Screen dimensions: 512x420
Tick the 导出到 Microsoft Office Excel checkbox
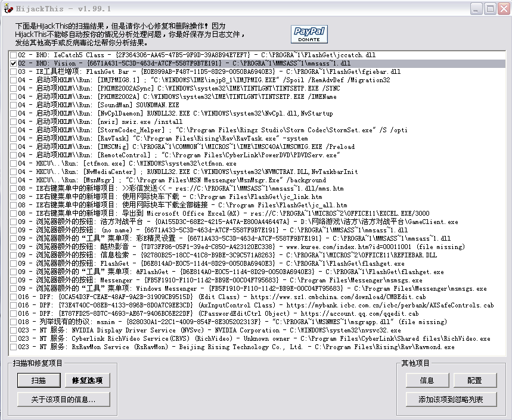coord(13,213)
